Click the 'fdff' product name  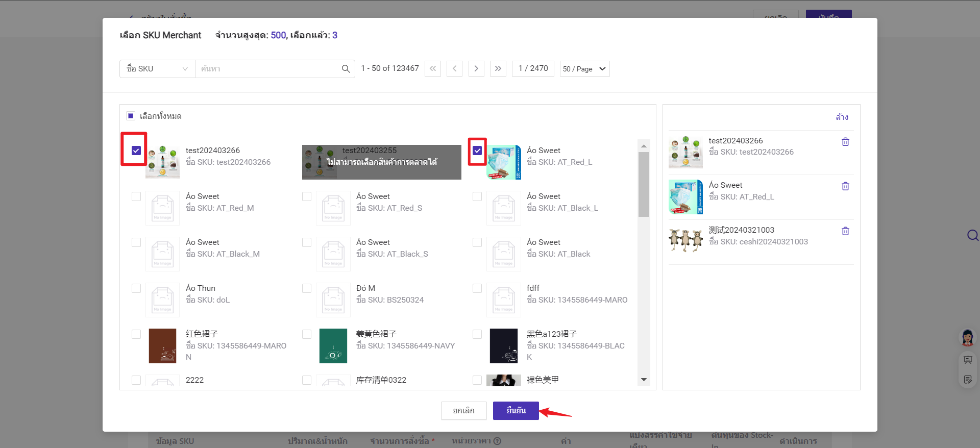click(533, 288)
